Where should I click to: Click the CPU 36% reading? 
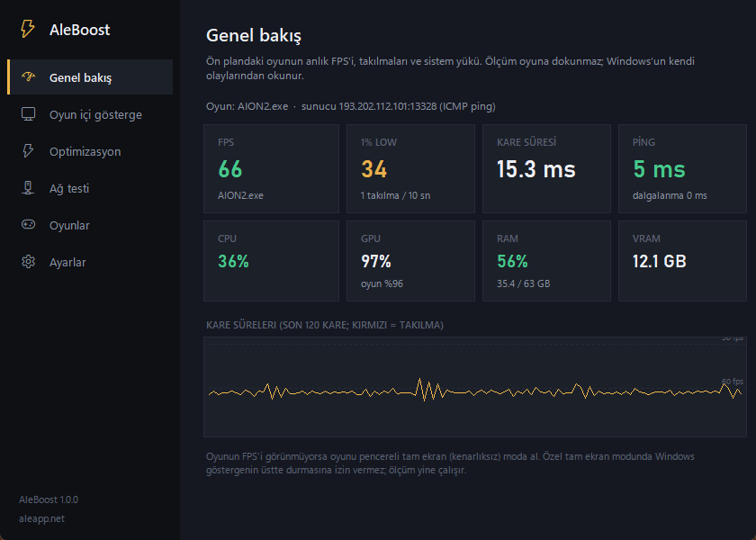[x=233, y=261]
